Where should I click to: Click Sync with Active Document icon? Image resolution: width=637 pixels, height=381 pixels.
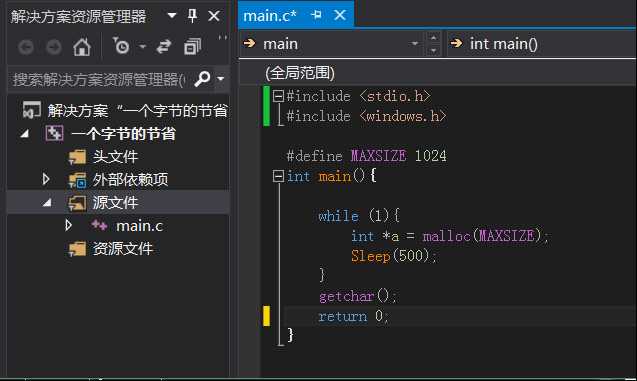tap(164, 47)
